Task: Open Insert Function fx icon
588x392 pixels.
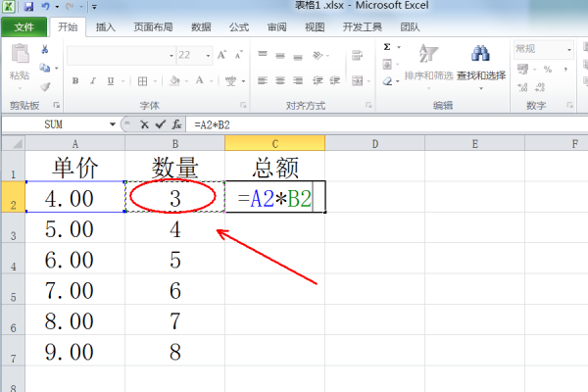Action: point(176,124)
